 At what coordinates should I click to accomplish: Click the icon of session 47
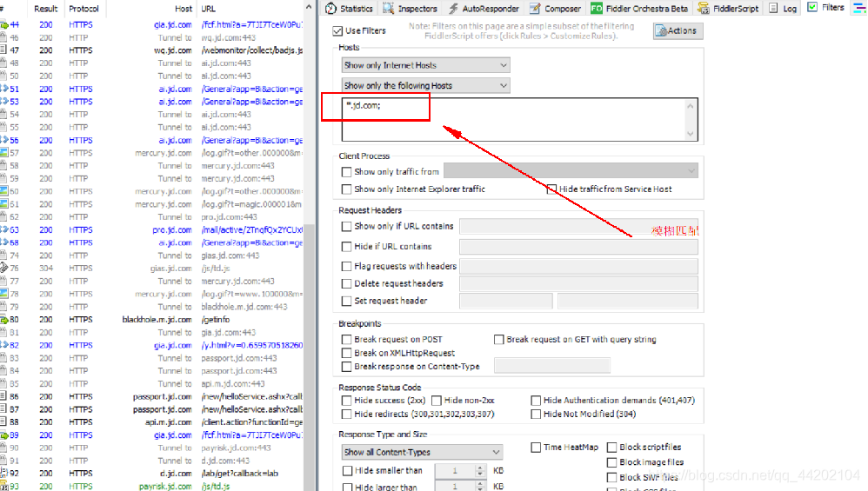point(3,50)
